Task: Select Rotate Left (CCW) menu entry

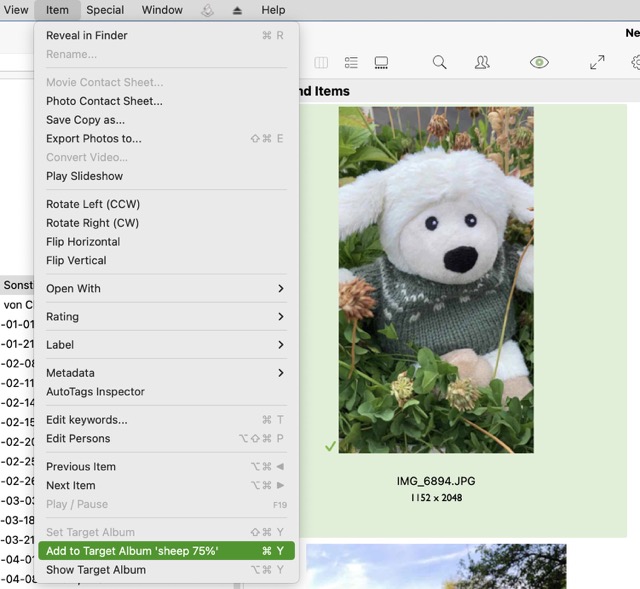Action: pos(93,204)
